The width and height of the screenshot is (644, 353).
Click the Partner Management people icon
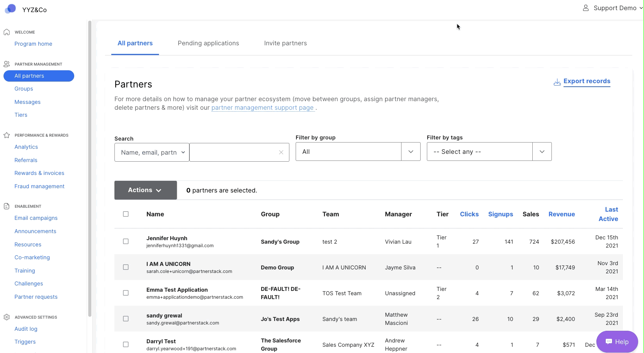(7, 64)
